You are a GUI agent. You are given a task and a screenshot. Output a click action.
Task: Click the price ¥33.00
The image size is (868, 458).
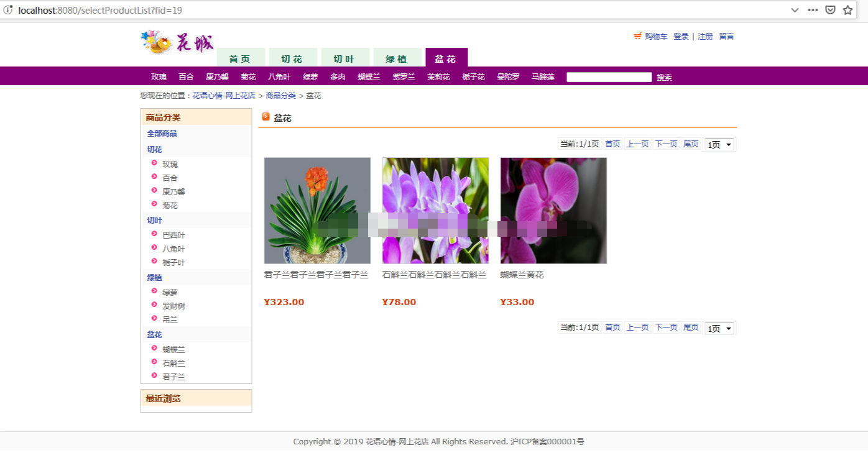[x=517, y=303]
